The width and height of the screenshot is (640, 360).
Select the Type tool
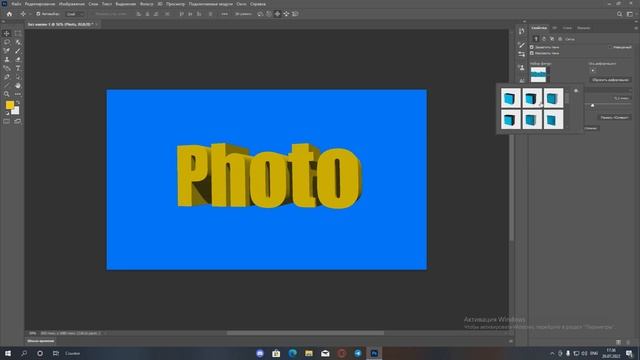click(x=18, y=68)
